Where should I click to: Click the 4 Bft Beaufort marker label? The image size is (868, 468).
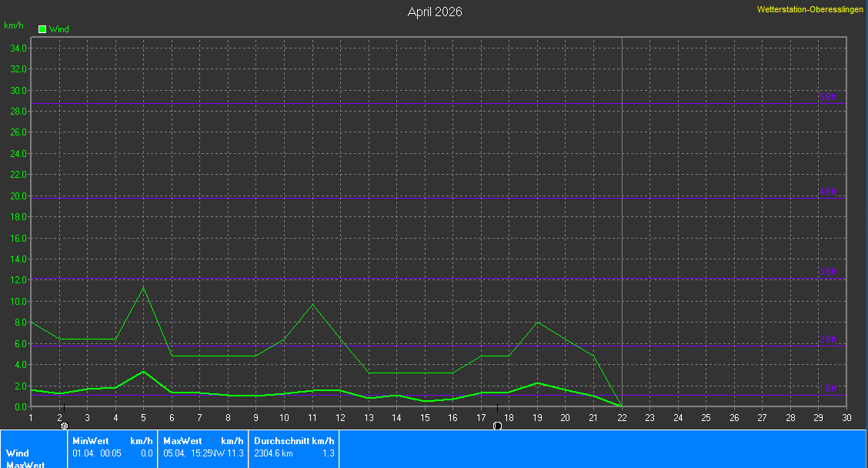[x=827, y=192]
